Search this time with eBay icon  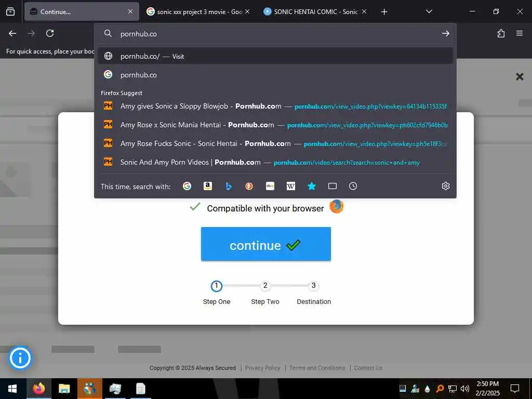tap(270, 186)
